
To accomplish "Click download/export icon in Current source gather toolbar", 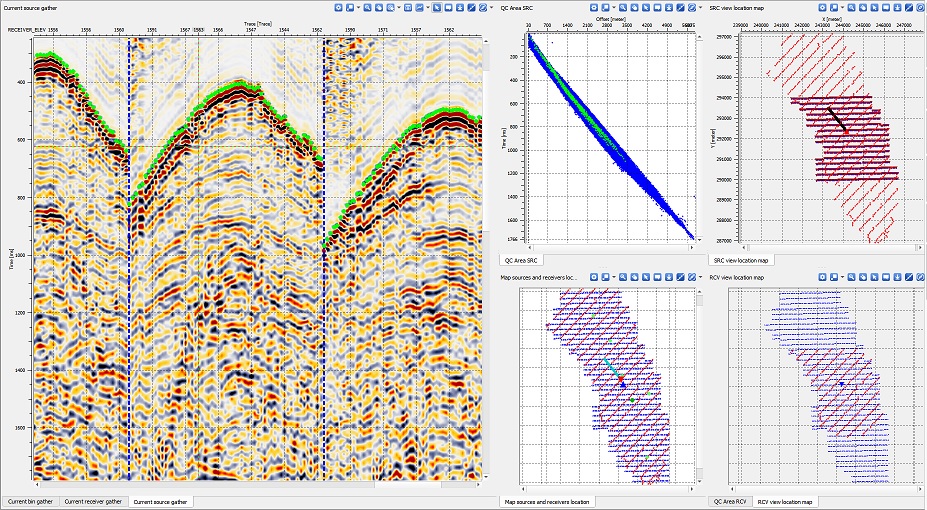I will (460, 8).
